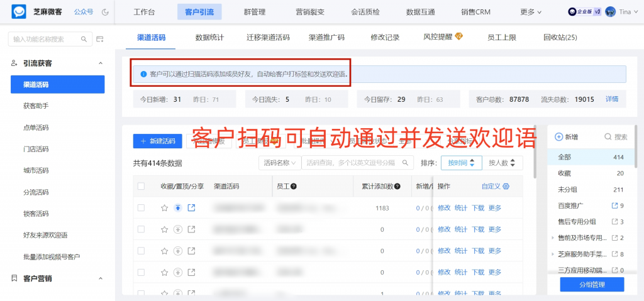
Task: Click the 新建活码 button
Action: point(158,141)
